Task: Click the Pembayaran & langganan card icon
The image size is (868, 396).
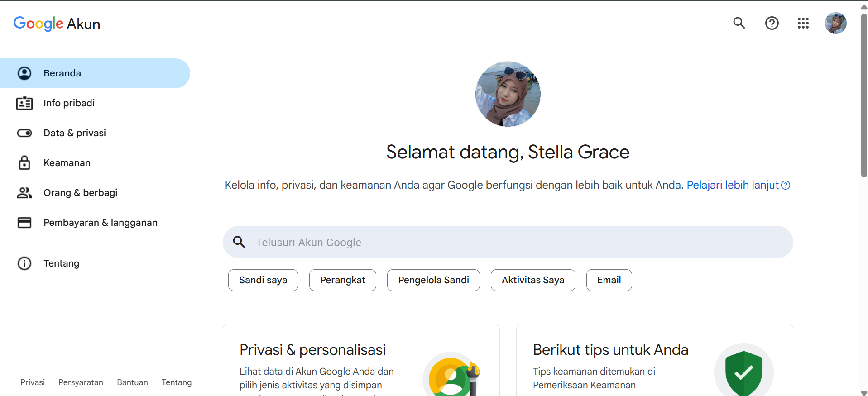Action: 24,223
